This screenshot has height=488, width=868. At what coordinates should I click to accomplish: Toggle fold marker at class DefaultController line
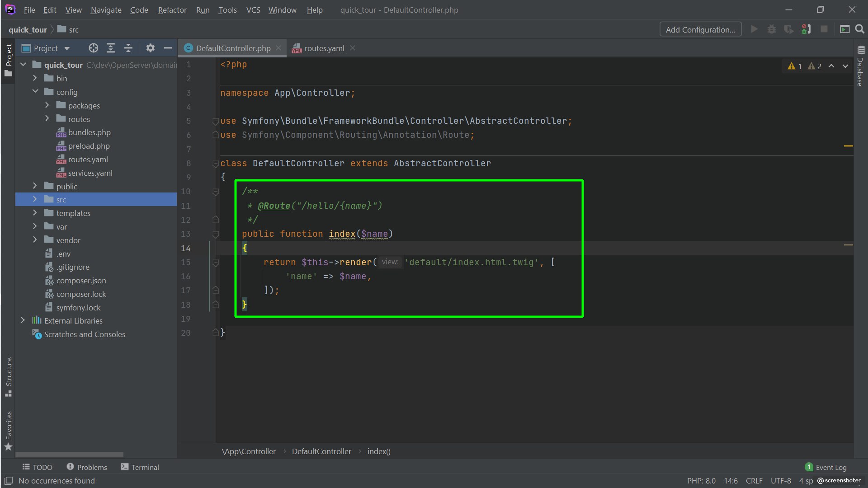[x=216, y=164]
